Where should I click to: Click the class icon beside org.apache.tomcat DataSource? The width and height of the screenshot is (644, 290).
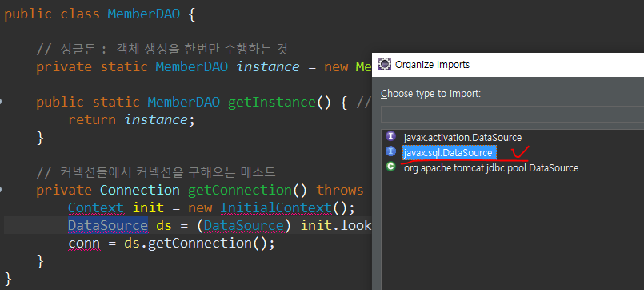pos(390,167)
